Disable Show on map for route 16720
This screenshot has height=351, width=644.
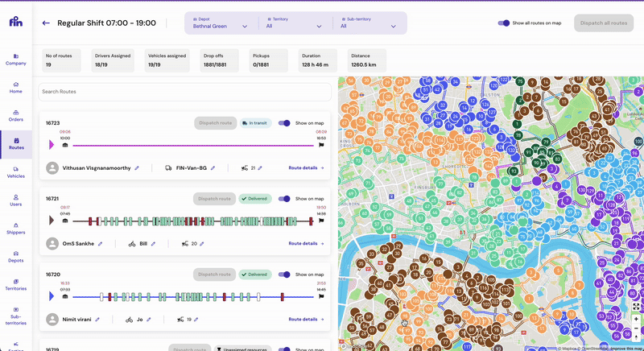coord(284,275)
